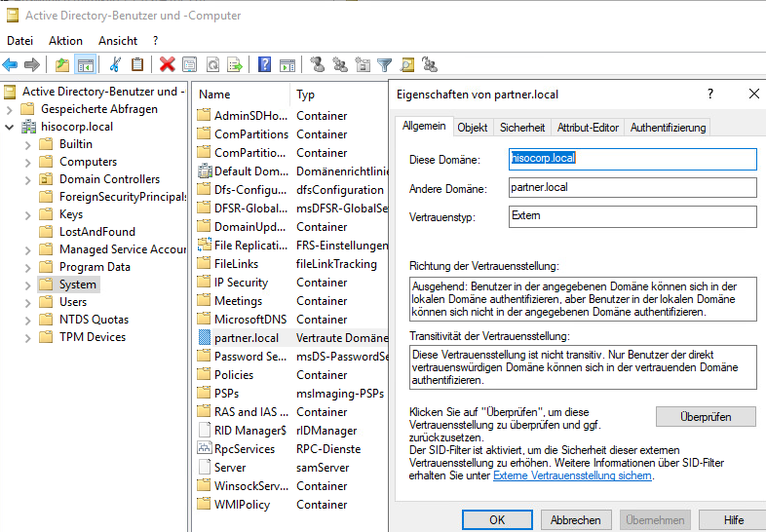Viewport: 766px width, 532px height.
Task: Toggle the action pane toolbar icon
Action: pos(287,64)
